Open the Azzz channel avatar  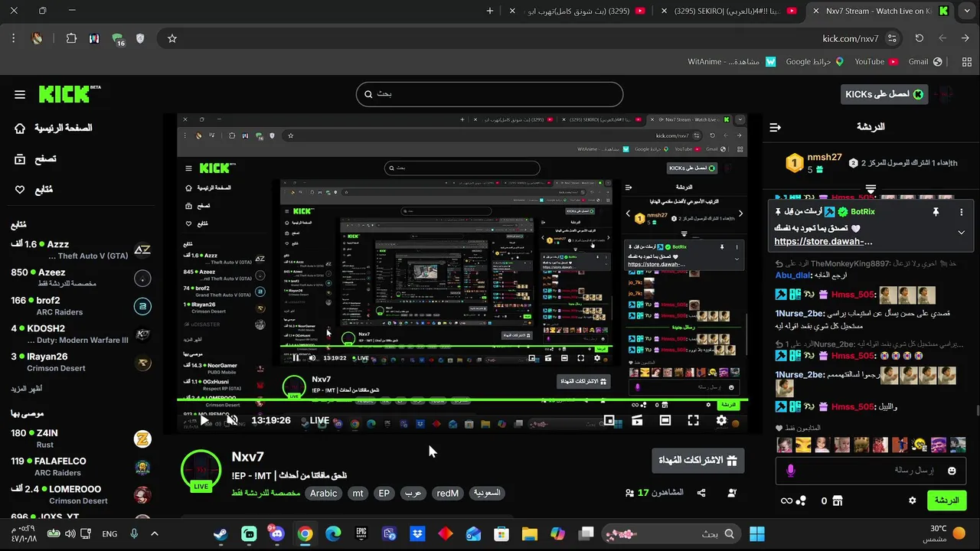click(x=142, y=249)
